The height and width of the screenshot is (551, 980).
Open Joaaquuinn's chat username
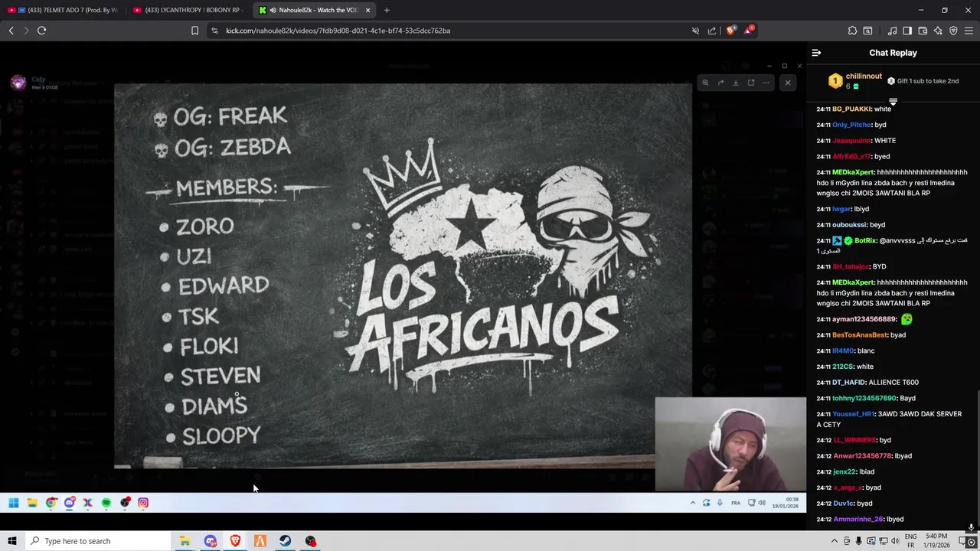[851, 141]
